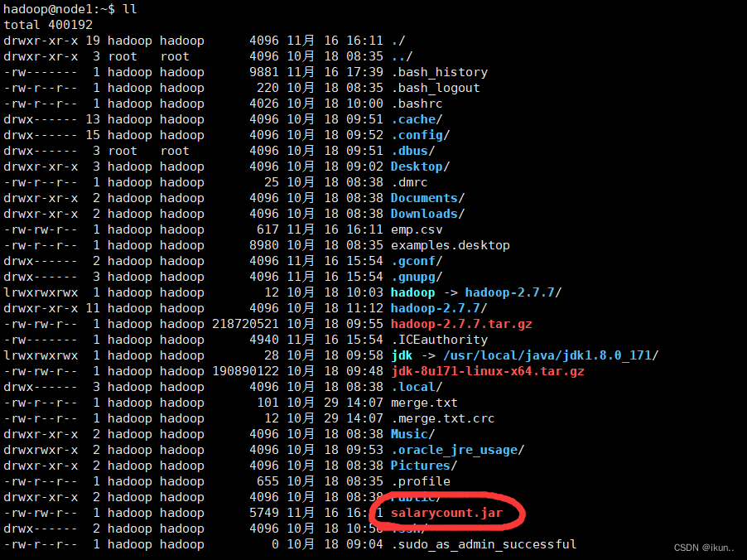Select the hadoop-2.7.7.tar.gz archive
Image resolution: width=747 pixels, height=560 pixels.
click(460, 323)
